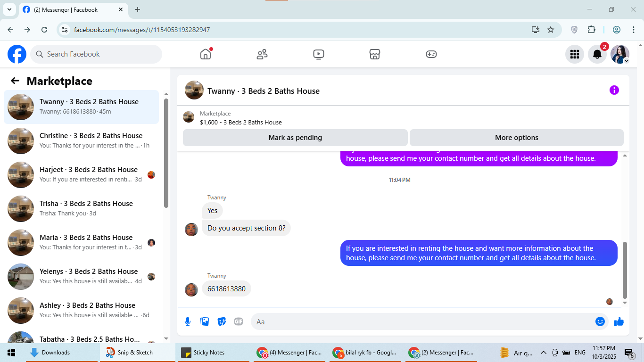Open the Video tab icon
Screen dimensions: 644x362
pos(319,54)
